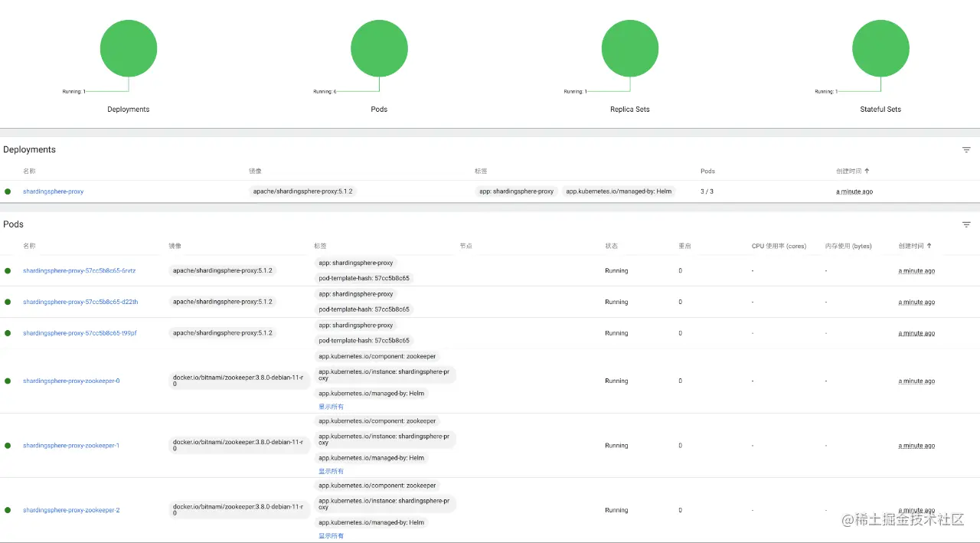This screenshot has width=980, height=543.
Task: Open pod shardingsphere-proxy-57cc5b8c65 ending rvtz
Action: (x=79, y=270)
